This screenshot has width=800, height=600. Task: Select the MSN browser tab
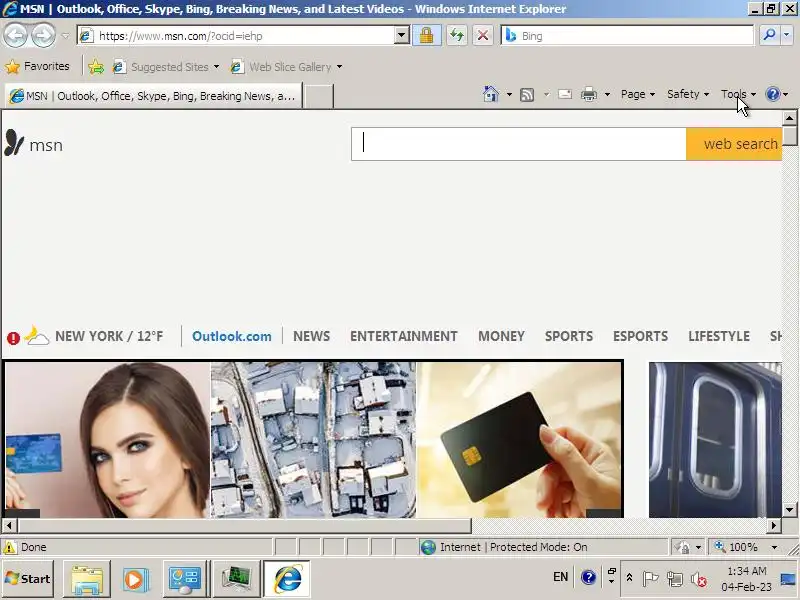tap(153, 96)
